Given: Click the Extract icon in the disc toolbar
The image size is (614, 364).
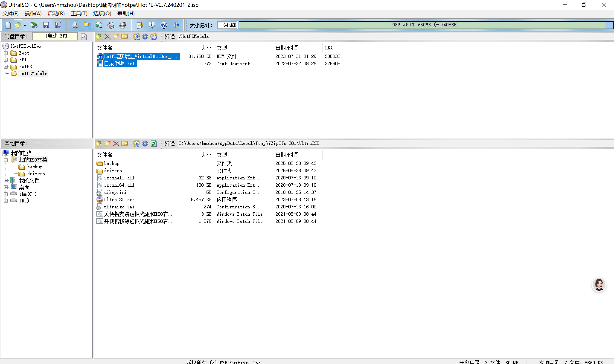Looking at the screenshot, I should click(136, 36).
